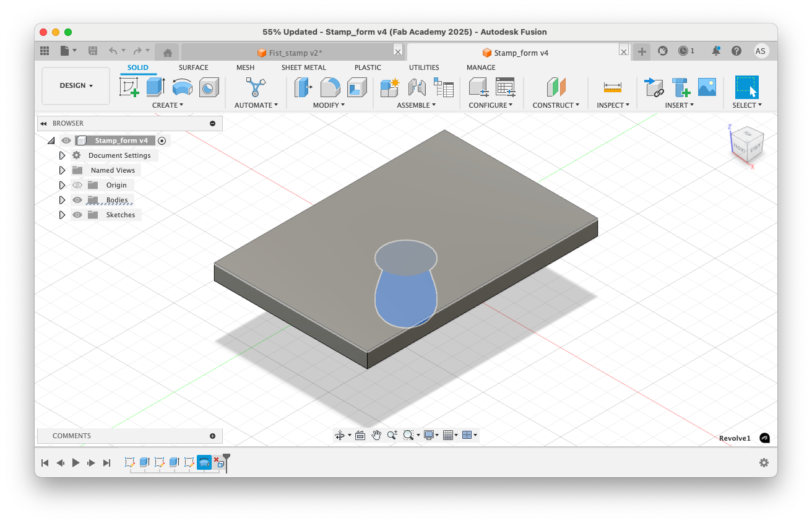Image resolution: width=812 pixels, height=523 pixels.
Task: Show the hidden Origin folder via eye icon
Action: pos(77,185)
